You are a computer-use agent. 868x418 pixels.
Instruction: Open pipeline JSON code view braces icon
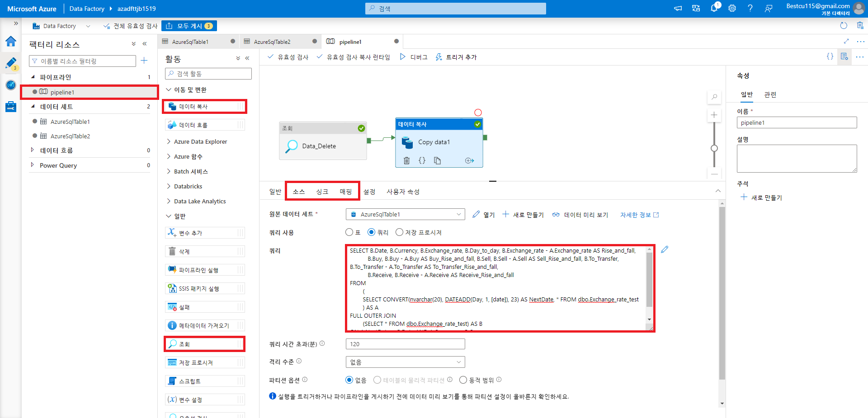click(830, 56)
